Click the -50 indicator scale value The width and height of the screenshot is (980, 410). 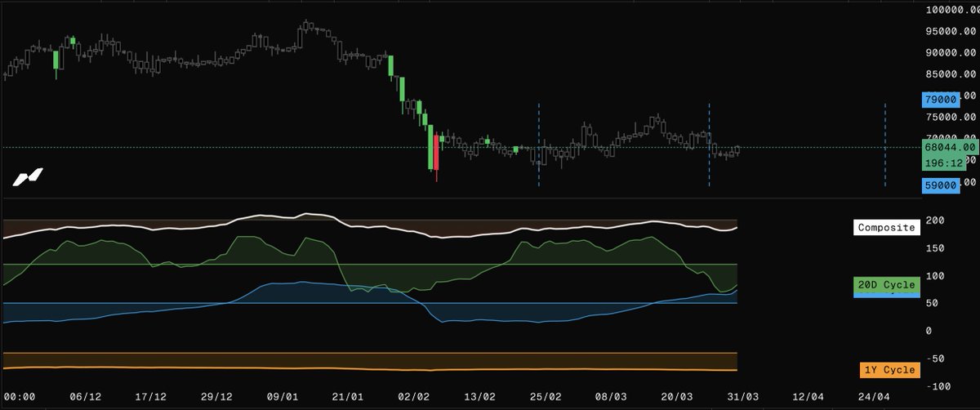936,359
